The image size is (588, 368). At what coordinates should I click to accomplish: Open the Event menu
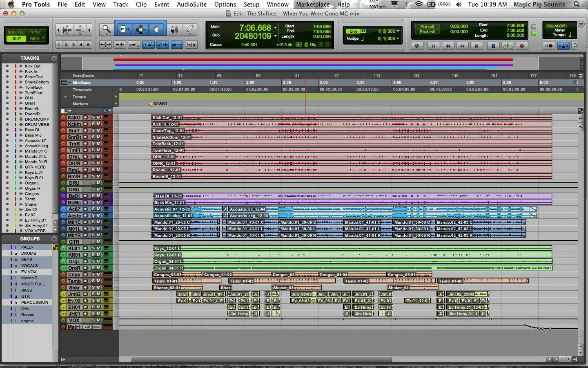(162, 4)
